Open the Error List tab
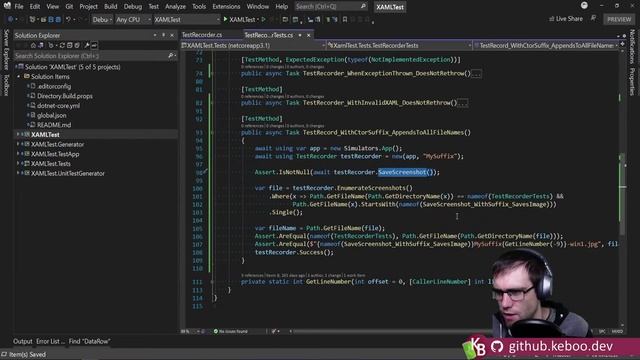This screenshot has width=640, height=360. click(x=50, y=341)
